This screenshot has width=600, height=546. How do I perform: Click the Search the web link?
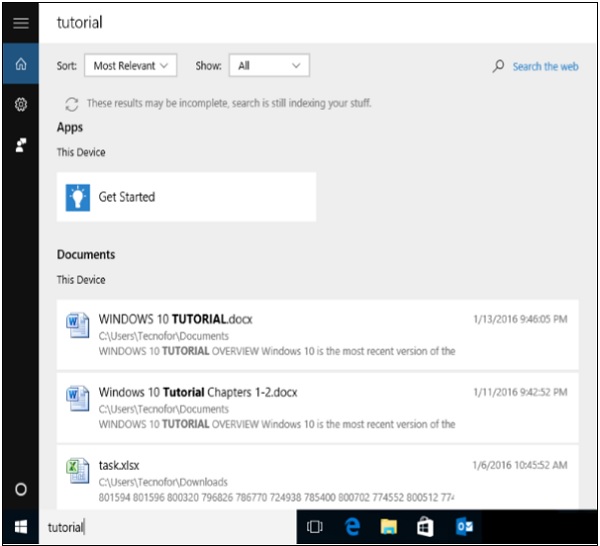point(545,66)
